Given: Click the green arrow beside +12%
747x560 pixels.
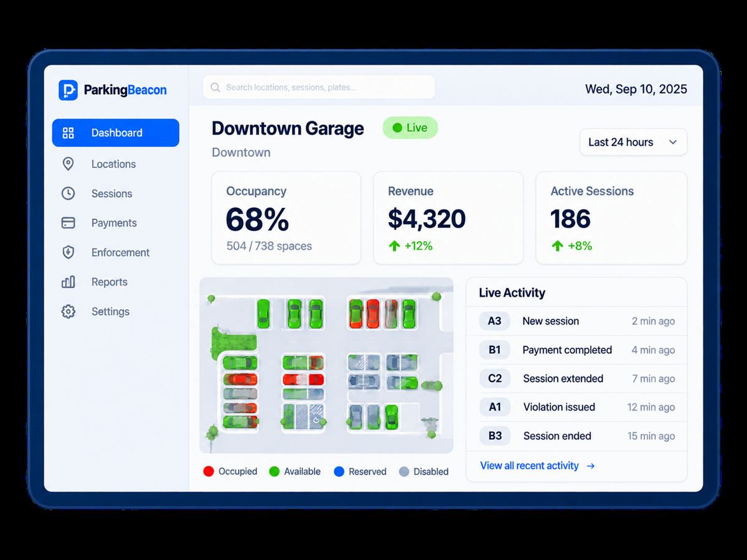Looking at the screenshot, I should tap(394, 246).
